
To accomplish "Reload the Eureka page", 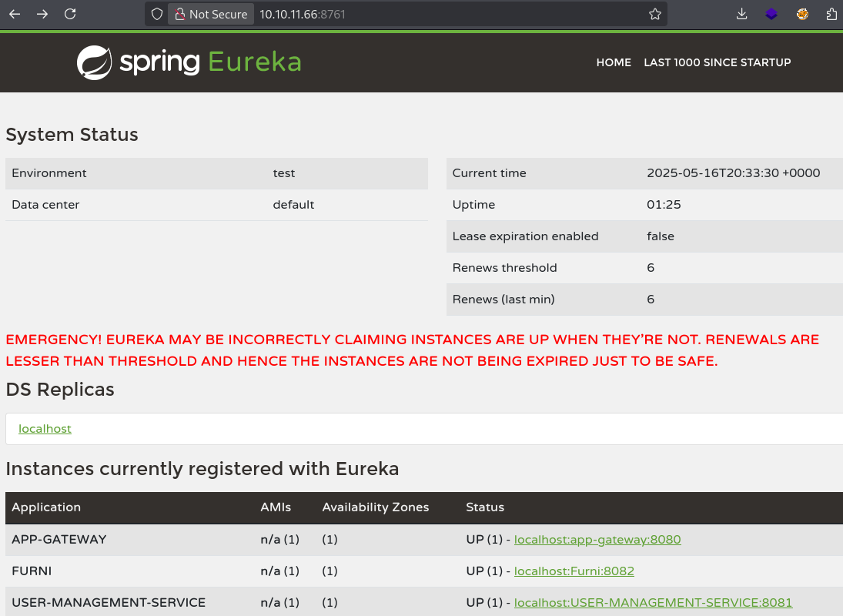I will click(70, 14).
